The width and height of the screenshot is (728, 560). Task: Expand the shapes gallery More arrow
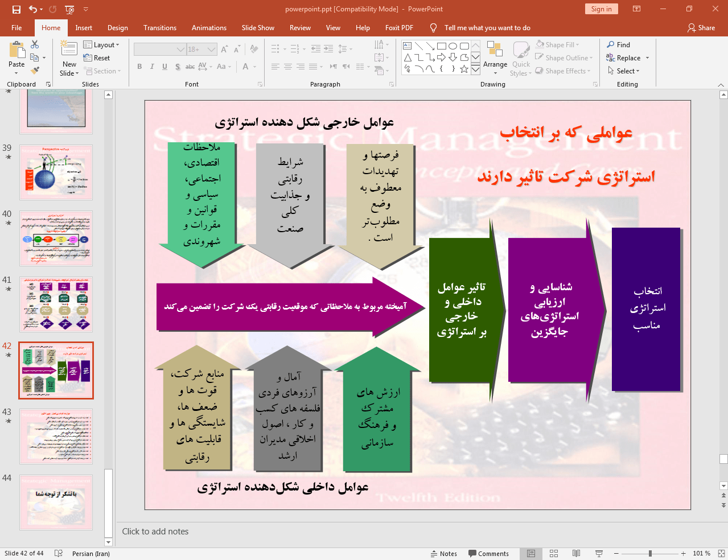point(475,69)
